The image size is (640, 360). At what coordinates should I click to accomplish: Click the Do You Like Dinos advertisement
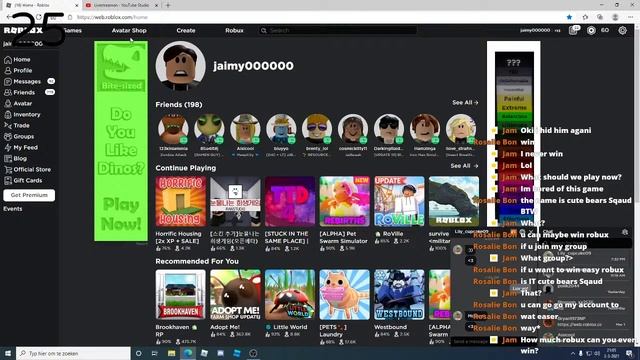[x=121, y=141]
